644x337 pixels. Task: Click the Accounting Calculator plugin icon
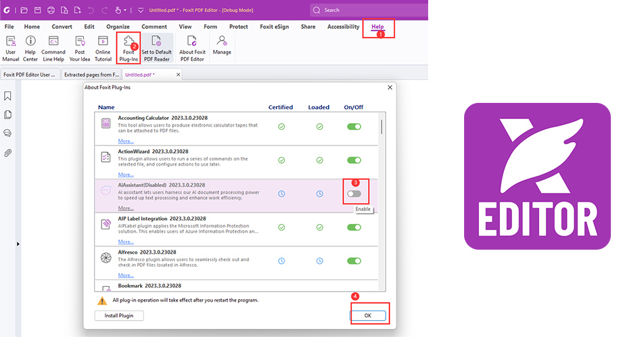(106, 123)
